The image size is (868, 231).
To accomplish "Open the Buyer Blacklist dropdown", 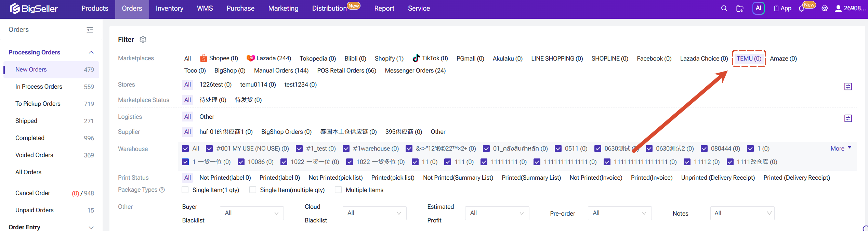I will coord(252,213).
